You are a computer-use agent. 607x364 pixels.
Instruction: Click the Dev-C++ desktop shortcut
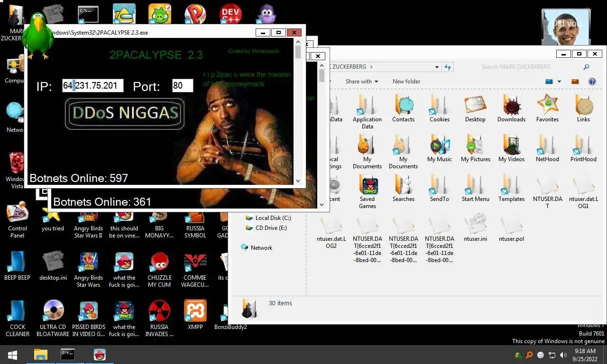click(x=230, y=13)
